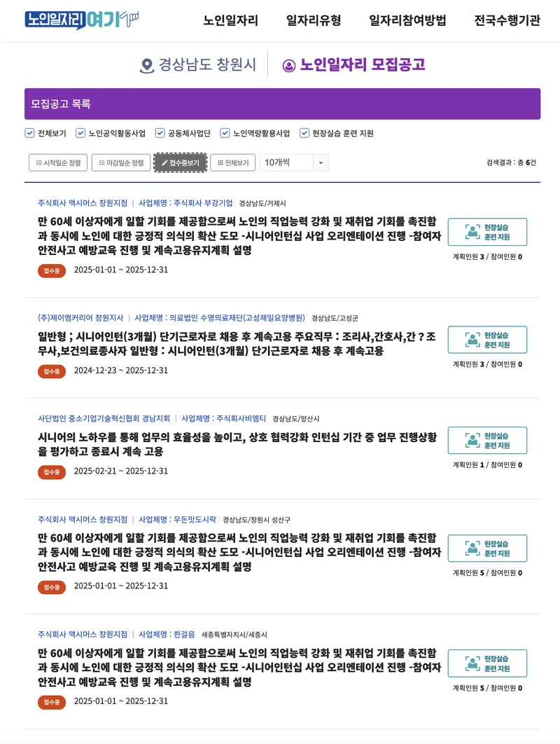Screen dimensions: 560x744
Task: Uncheck the 전체보기 filter checkbox
Action: (29, 131)
